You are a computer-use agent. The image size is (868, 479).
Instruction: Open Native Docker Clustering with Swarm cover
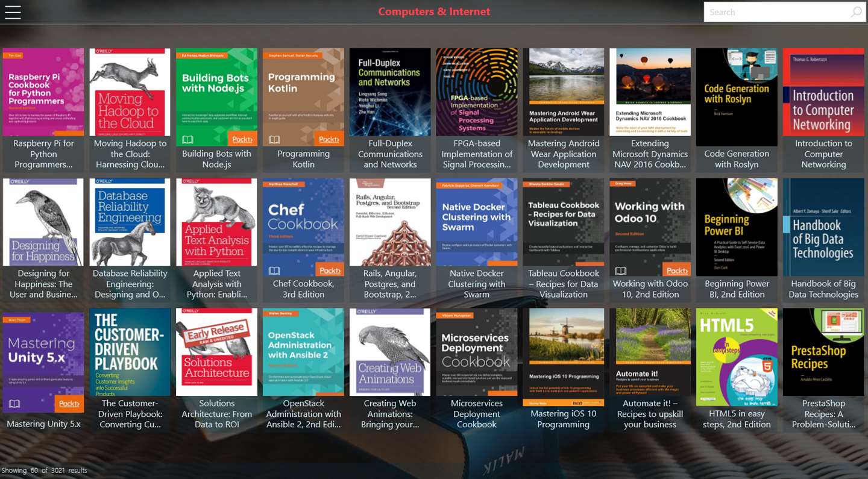tap(477, 222)
